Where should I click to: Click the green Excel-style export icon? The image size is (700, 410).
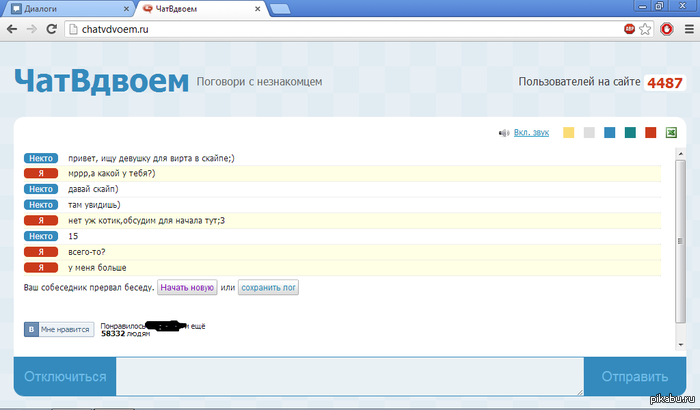point(671,132)
